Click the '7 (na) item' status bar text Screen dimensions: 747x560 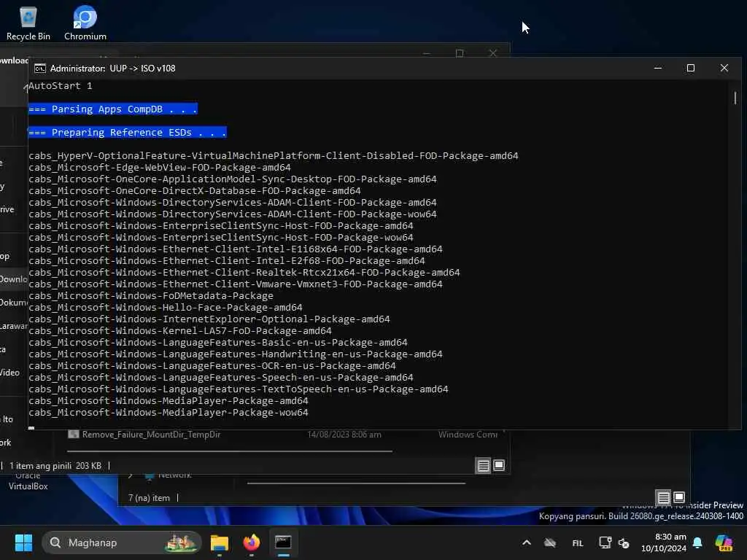click(149, 497)
